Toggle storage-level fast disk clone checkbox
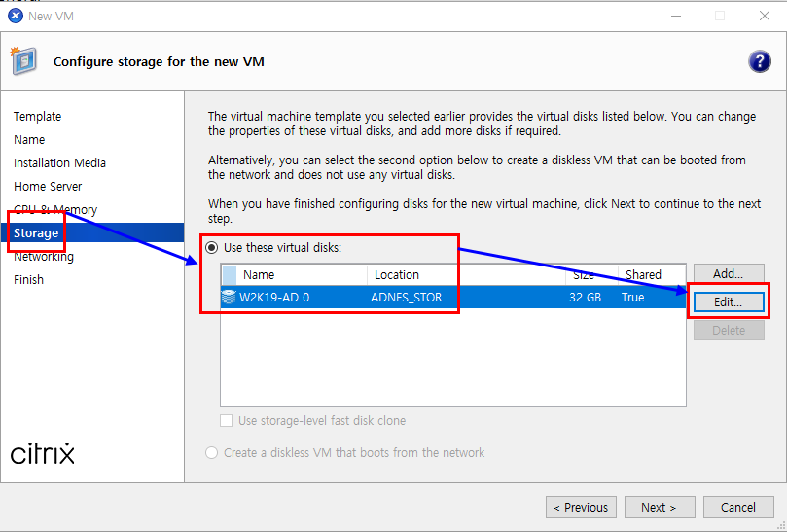Screen dimensions: 787x532 [x=227, y=420]
